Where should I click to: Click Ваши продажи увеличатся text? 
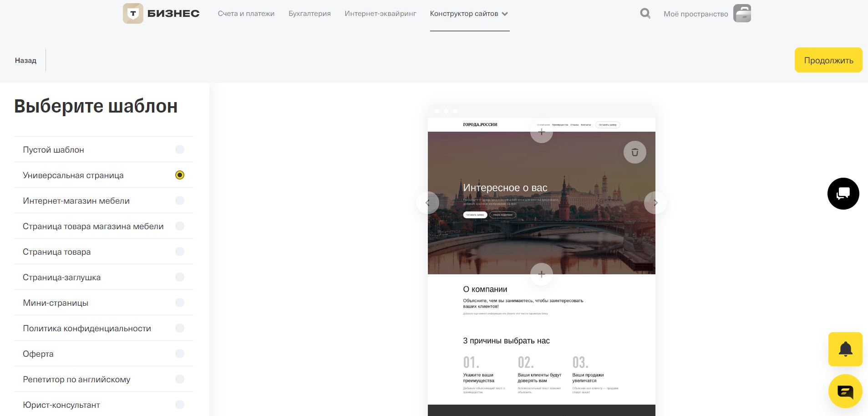click(588, 378)
